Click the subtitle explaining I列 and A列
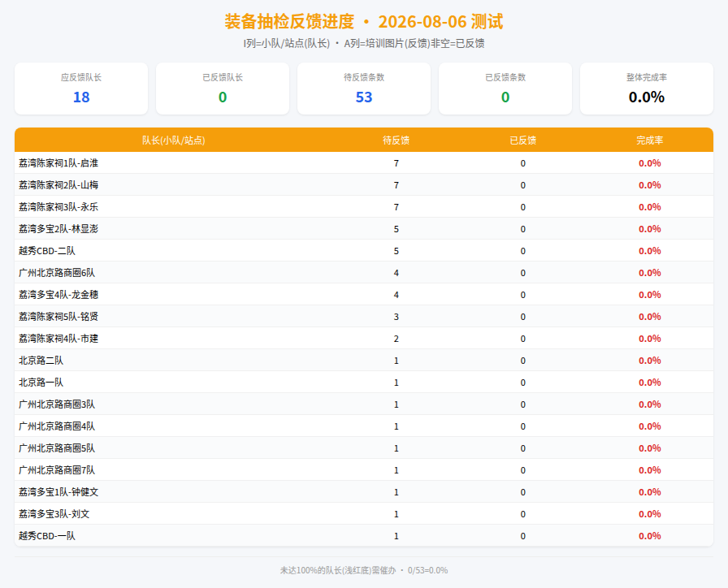This screenshot has height=588, width=728. 364,44
